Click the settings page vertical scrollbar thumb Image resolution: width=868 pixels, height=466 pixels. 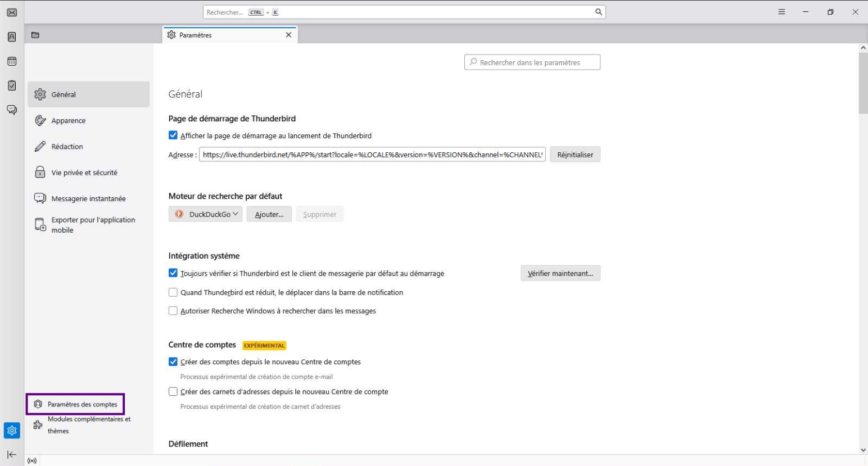coord(863,84)
